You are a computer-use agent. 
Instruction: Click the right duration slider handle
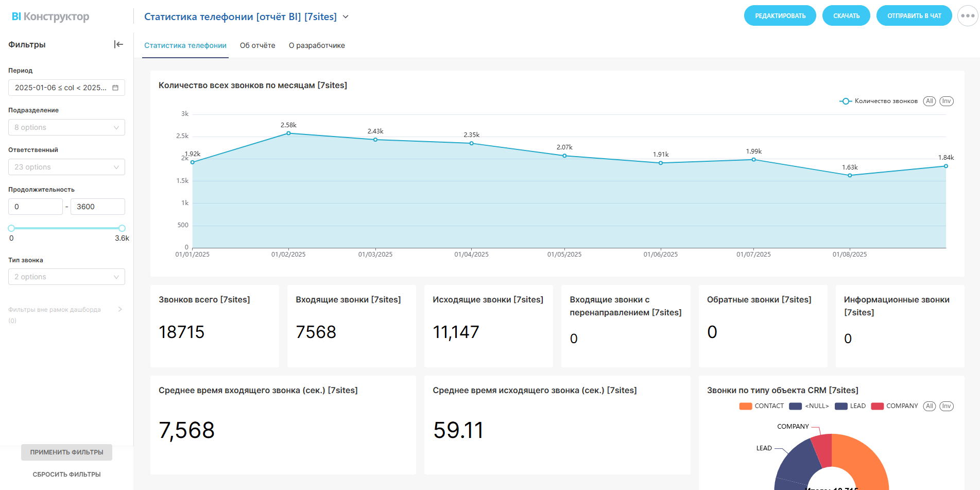(122, 228)
